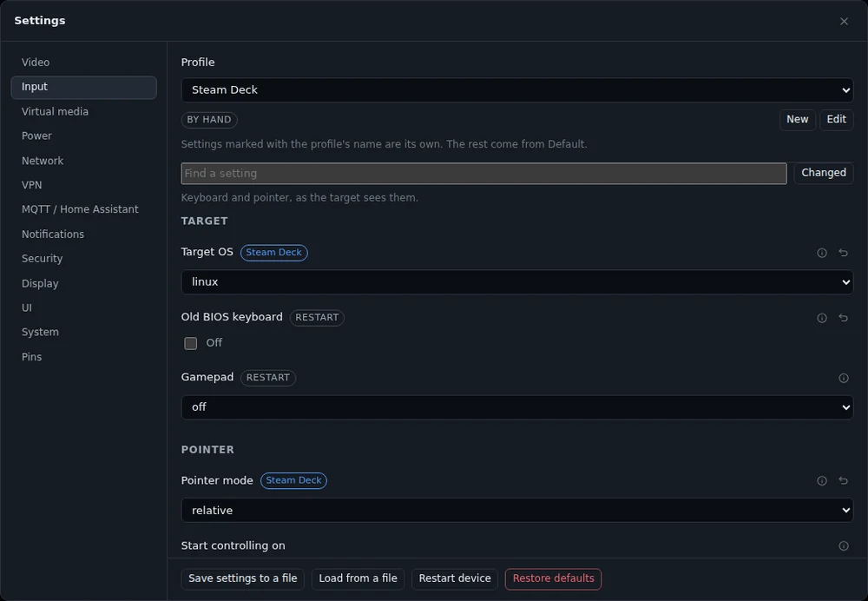
Task: Go to Power settings
Action: click(83, 135)
